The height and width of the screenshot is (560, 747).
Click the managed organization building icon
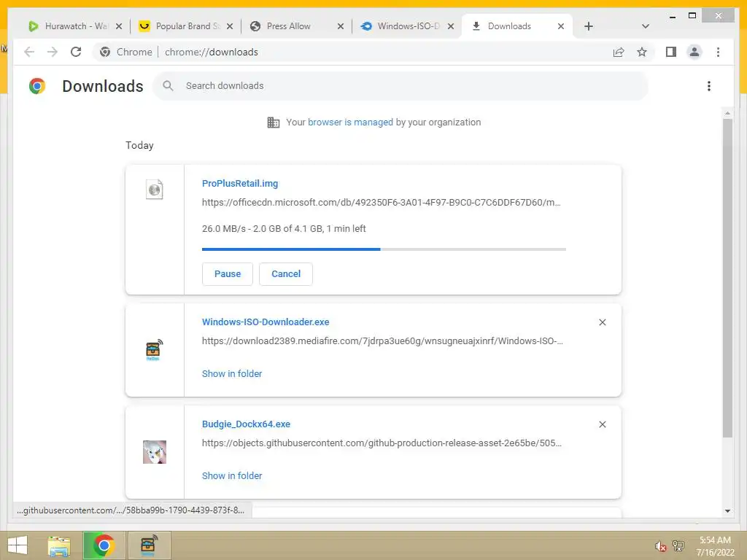point(274,122)
